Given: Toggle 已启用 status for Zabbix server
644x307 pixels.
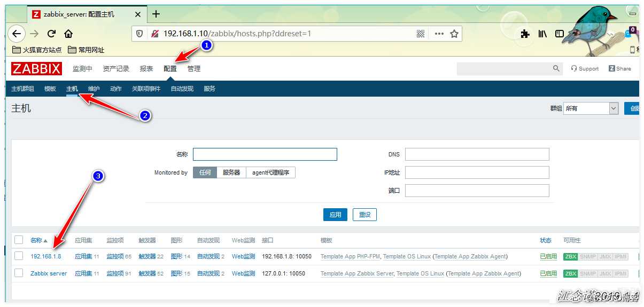Looking at the screenshot, I should pyautogui.click(x=548, y=273).
